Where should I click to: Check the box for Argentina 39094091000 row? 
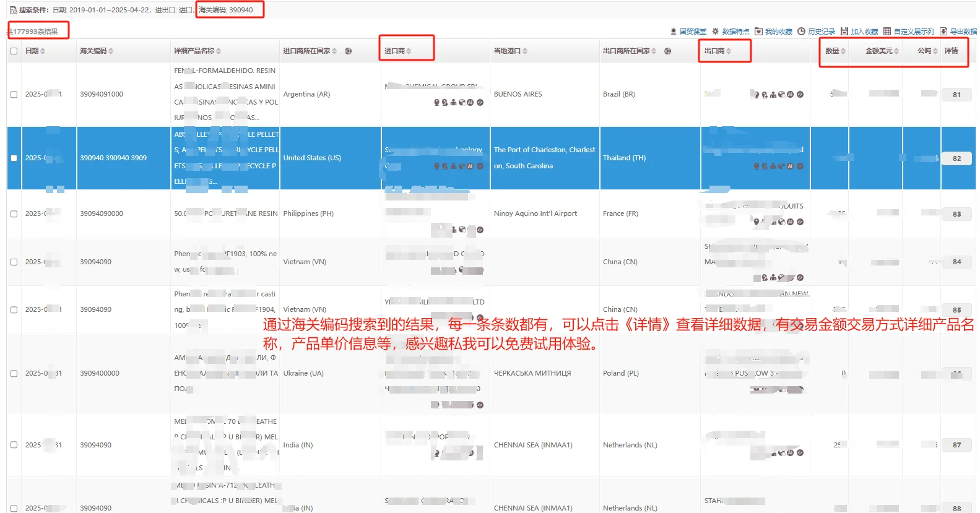pos(14,95)
